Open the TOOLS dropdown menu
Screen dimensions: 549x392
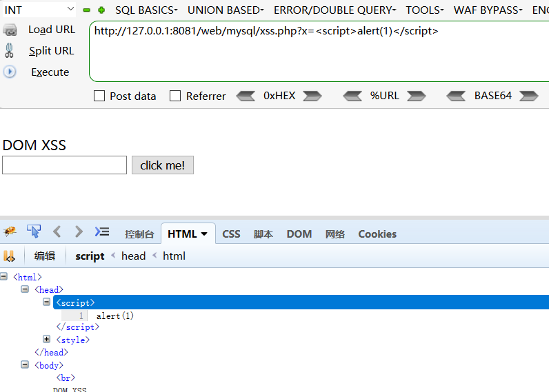coord(425,10)
